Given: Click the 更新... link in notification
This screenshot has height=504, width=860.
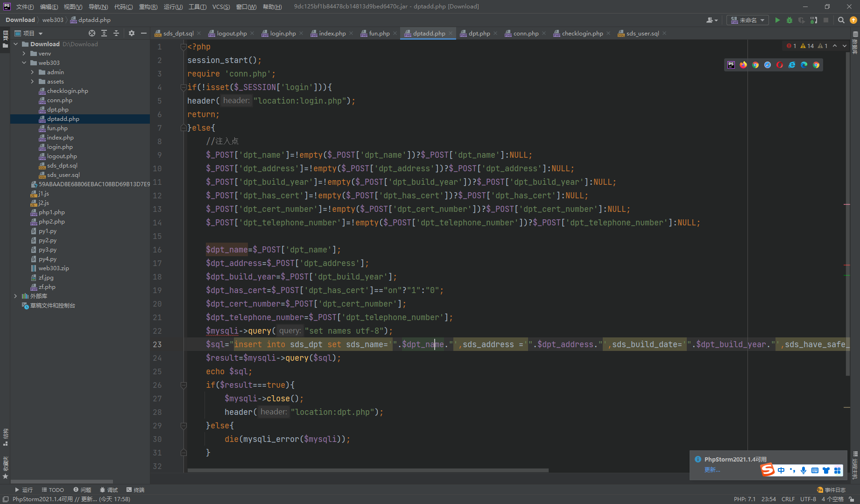Looking at the screenshot, I should point(712,470).
